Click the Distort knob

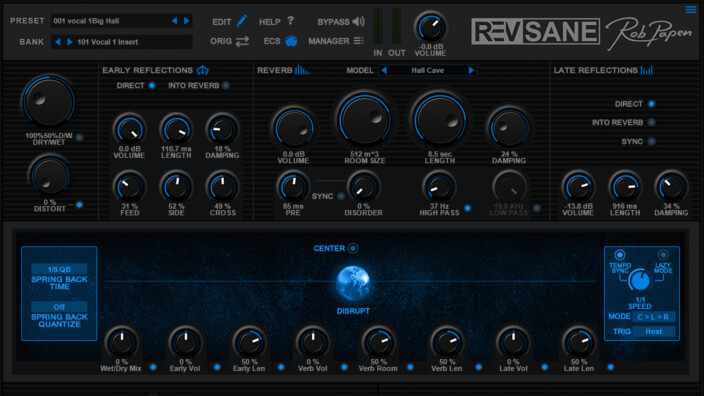click(x=50, y=176)
